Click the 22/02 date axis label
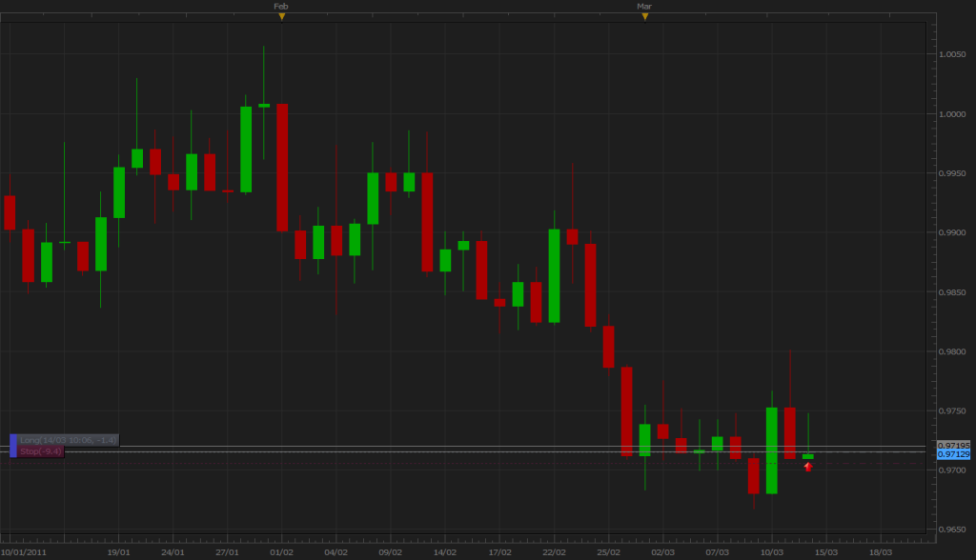The width and height of the screenshot is (976, 560). [554, 552]
